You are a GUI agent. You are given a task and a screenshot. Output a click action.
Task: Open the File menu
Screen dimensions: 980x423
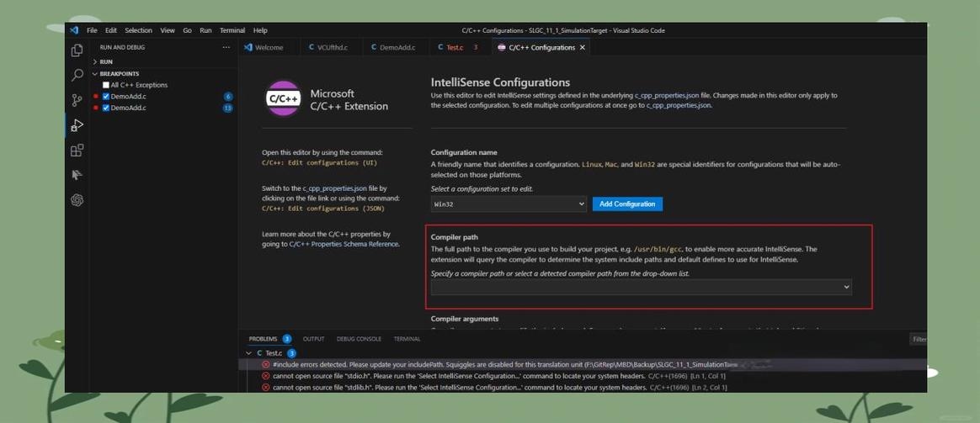click(x=92, y=30)
